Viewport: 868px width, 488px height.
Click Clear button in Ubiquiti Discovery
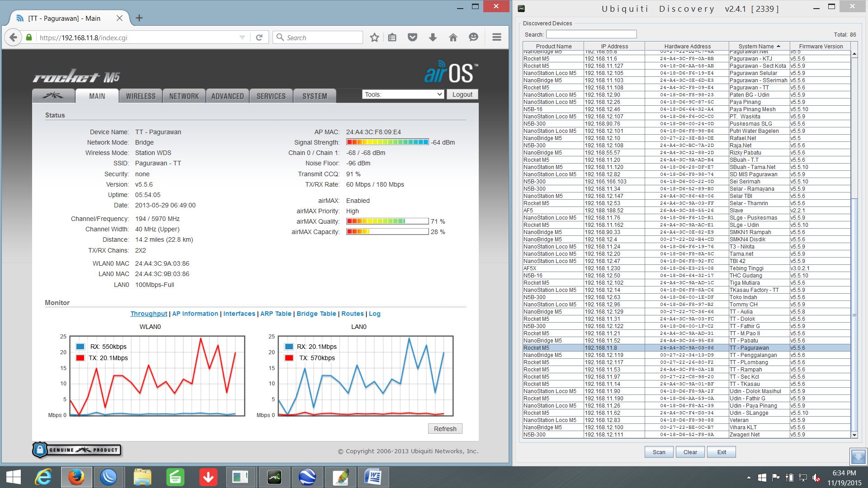point(690,452)
